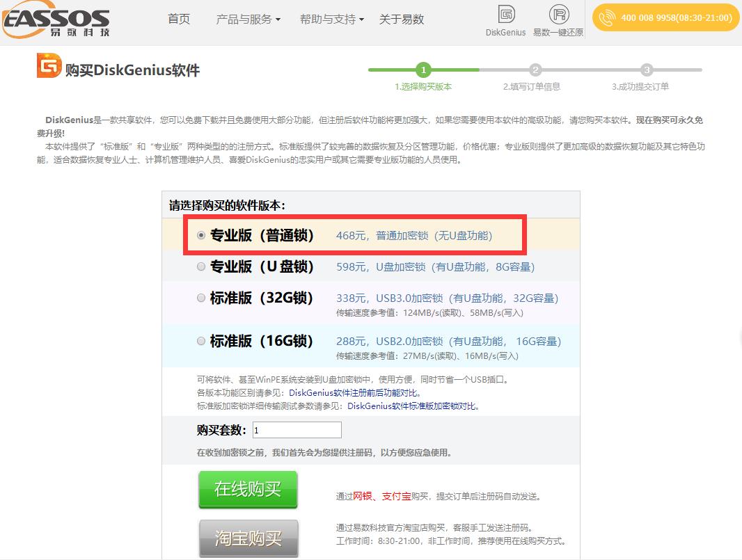Screen dimensions: 742x560
Task: Go to 首页 in the navigation bar
Action: pos(179,19)
